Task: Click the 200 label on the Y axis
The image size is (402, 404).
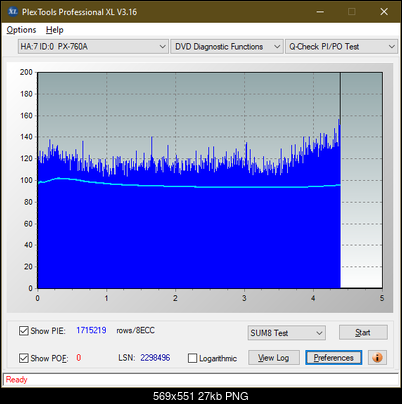Action: 26,72
